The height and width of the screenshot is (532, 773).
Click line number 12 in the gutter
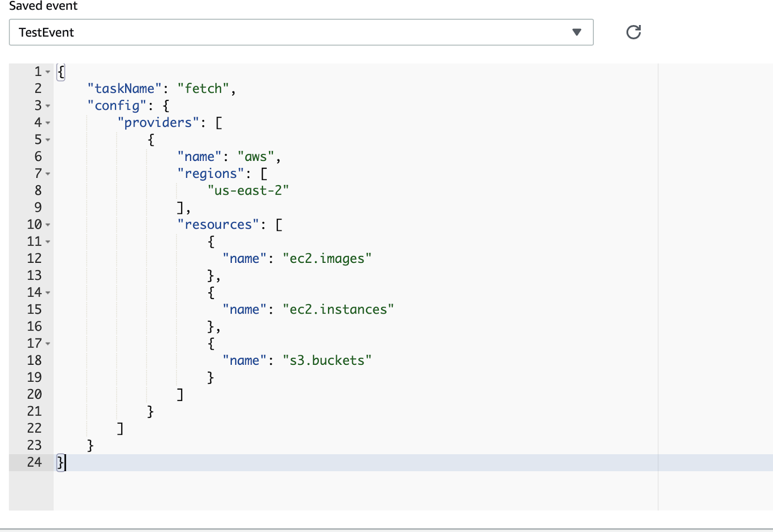(x=34, y=259)
